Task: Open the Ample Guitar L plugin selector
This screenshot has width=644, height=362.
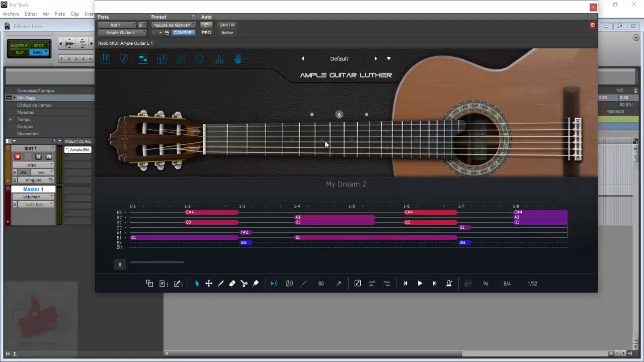Action: click(122, 33)
